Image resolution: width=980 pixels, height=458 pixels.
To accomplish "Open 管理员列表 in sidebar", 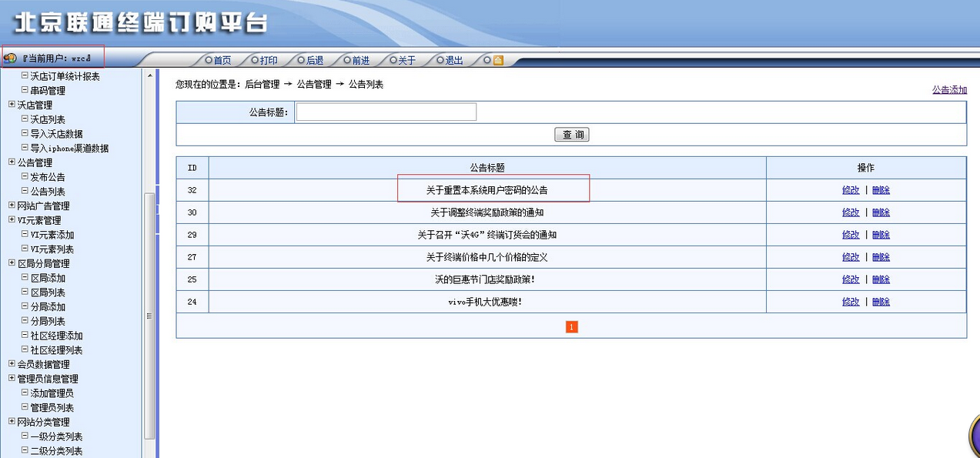I will click(52, 408).
